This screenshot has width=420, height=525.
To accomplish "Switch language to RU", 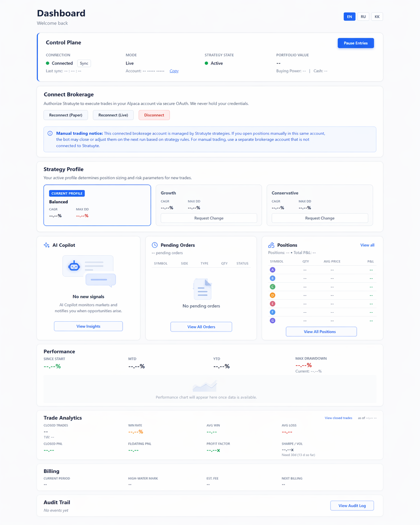I will point(363,17).
